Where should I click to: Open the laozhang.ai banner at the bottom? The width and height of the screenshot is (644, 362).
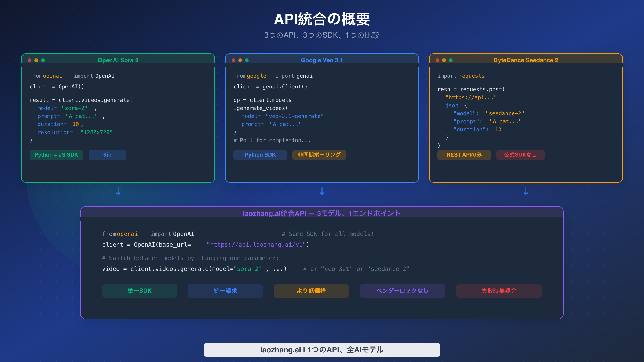pyautogui.click(x=322, y=350)
